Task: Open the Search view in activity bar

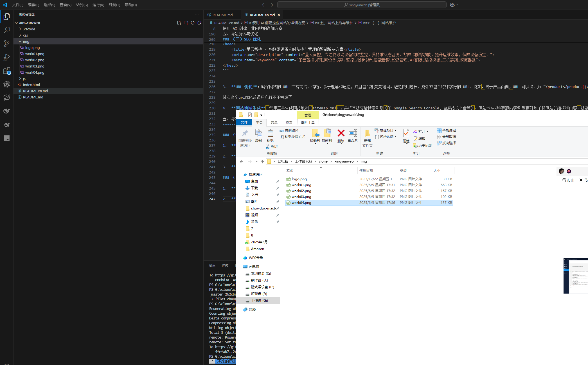Action: pos(7,30)
